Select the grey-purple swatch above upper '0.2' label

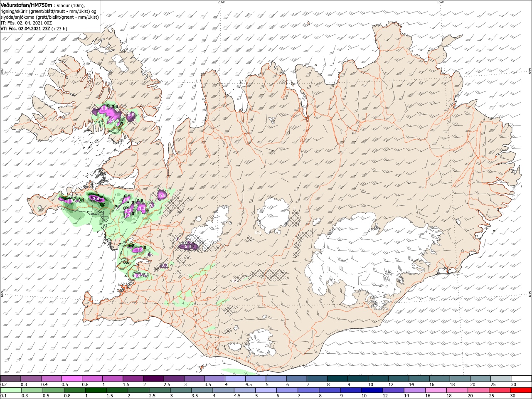pyautogui.click(x=10, y=379)
